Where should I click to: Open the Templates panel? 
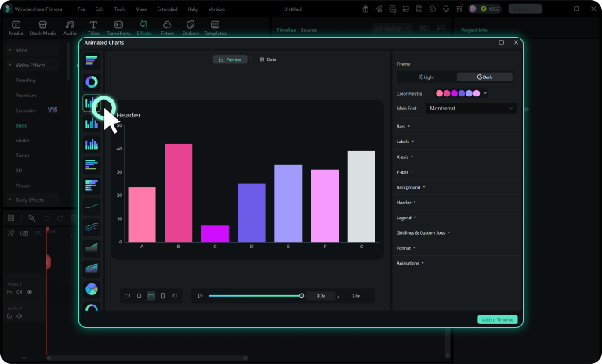[215, 28]
